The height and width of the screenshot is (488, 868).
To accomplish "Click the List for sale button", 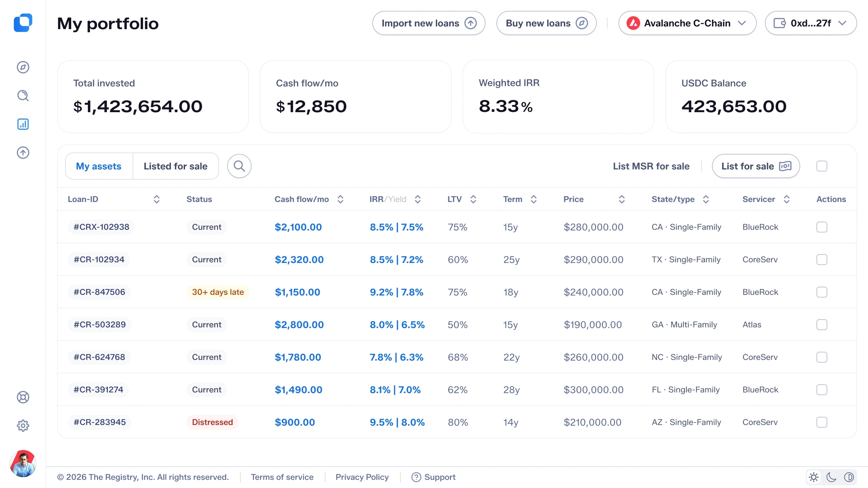I will point(756,166).
